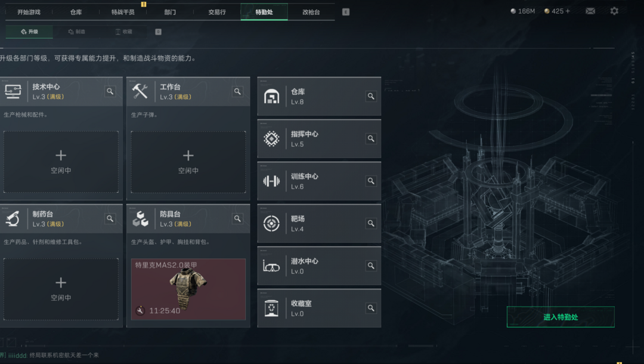Click the 进入特勤处 button
Viewport: 644px width, 364px height.
[561, 317]
